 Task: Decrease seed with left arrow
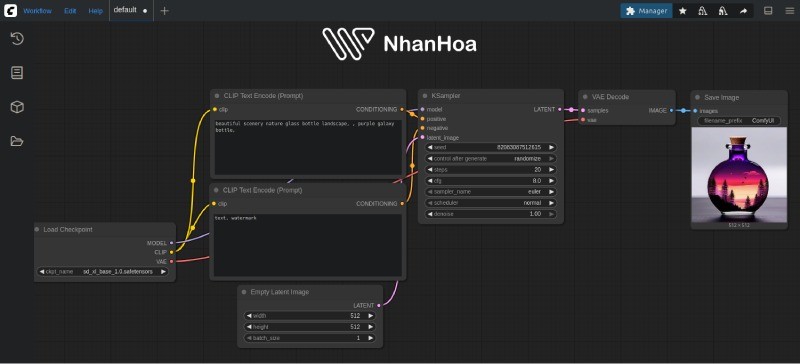point(430,148)
